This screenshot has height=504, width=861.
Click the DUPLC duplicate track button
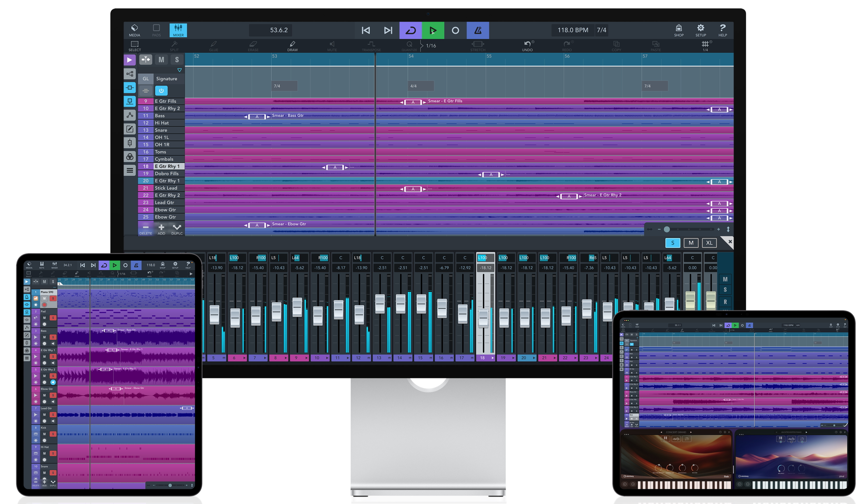point(177,229)
